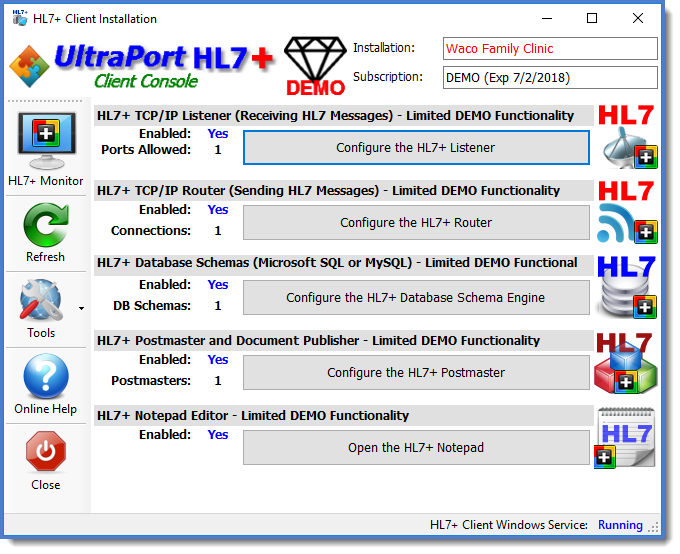Click the 'Installation:' label
680x554 pixels.
(384, 48)
